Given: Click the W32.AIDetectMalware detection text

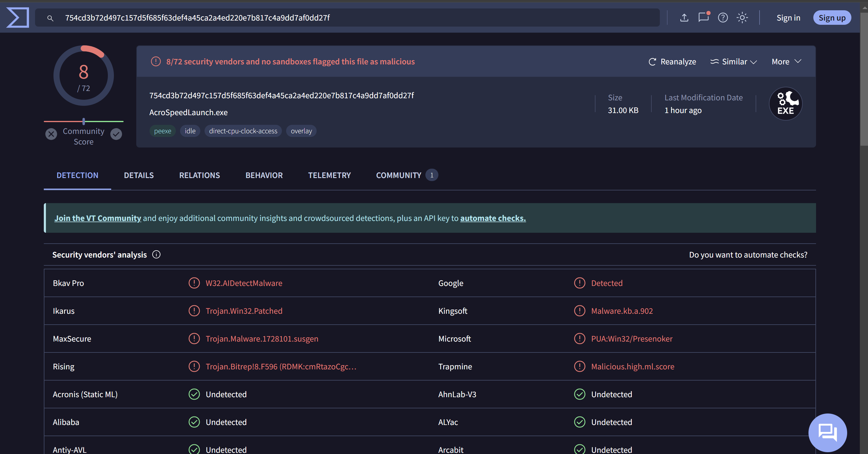Looking at the screenshot, I should tap(244, 283).
